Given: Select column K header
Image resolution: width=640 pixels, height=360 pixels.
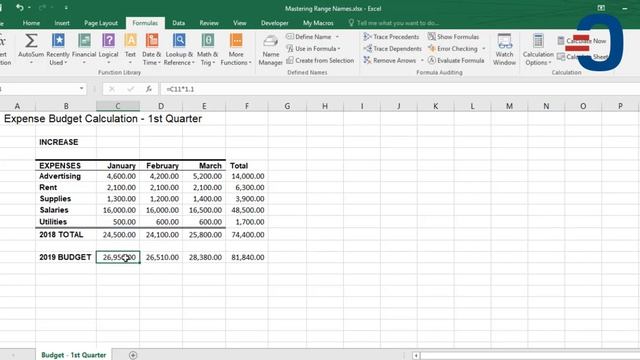Looking at the screenshot, I should (436, 106).
